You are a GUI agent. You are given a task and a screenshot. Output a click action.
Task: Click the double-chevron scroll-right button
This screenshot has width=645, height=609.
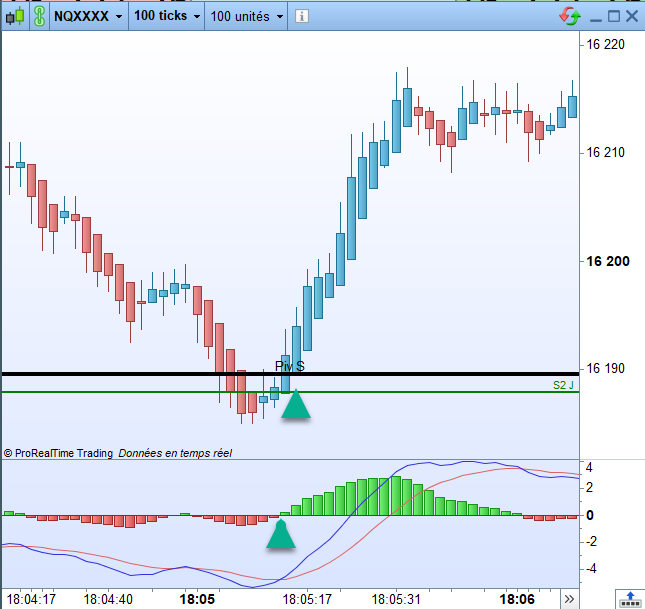(x=569, y=599)
